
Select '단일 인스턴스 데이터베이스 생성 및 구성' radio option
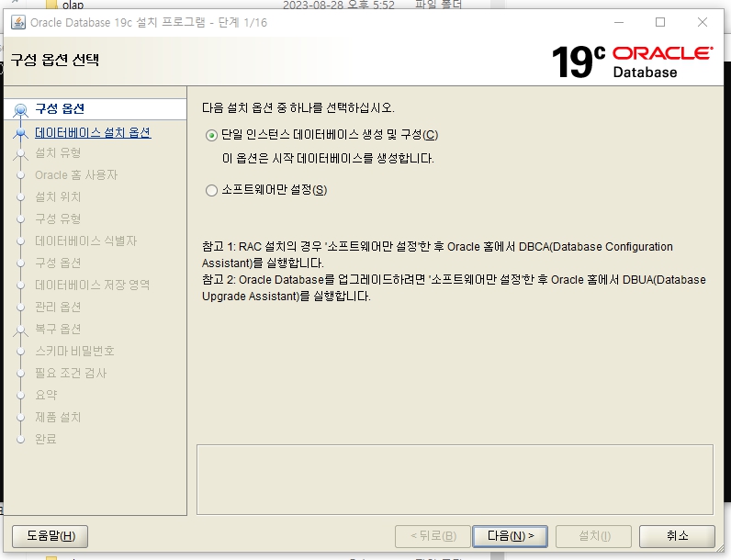click(211, 135)
